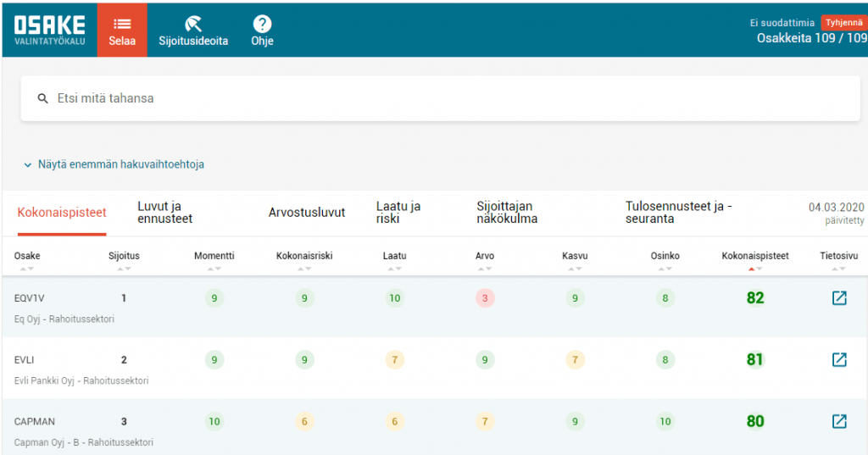Select the EVLI stock row name

25,360
